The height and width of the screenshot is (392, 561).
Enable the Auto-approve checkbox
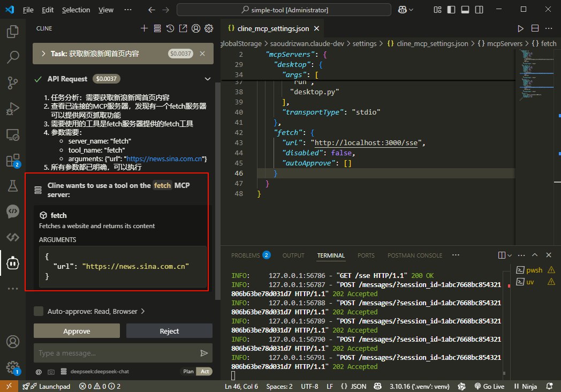tap(39, 311)
